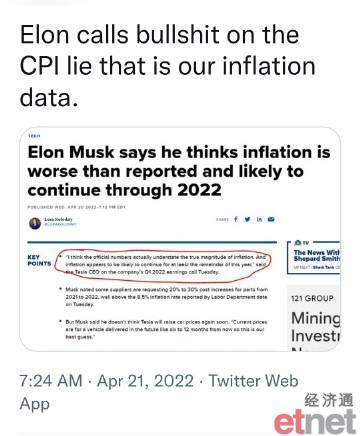Click the email envelope share icon
The width and height of the screenshot is (360, 436).
(x=271, y=219)
